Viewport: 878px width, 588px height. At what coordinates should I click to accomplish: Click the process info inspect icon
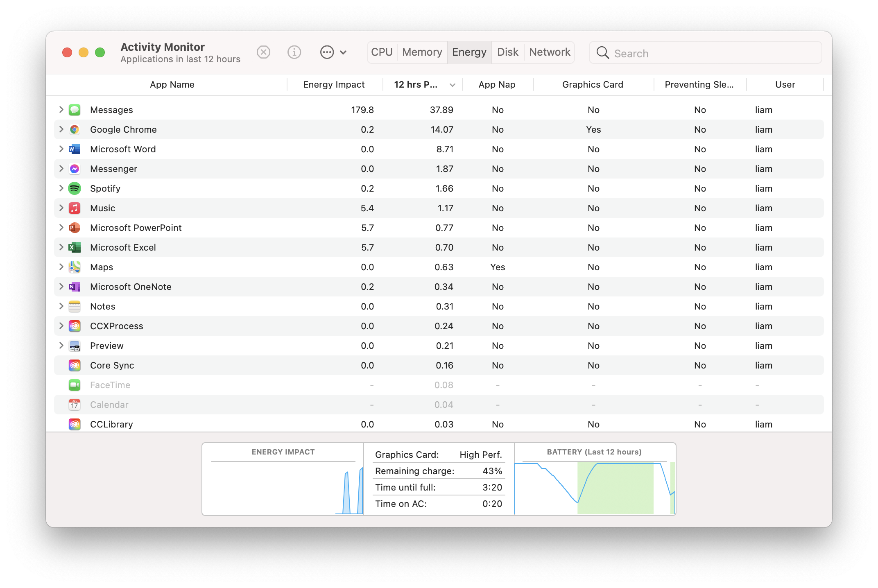[294, 52]
